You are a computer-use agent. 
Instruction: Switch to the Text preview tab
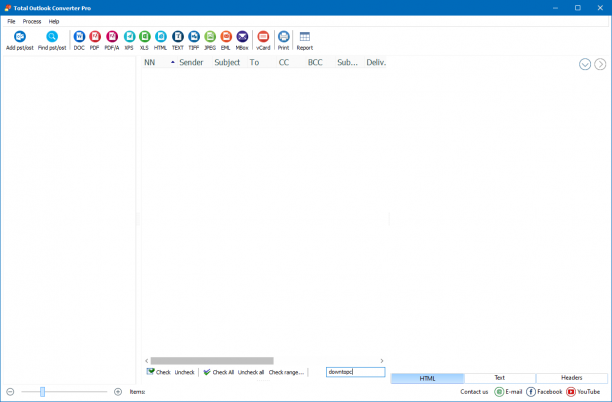coord(500,378)
